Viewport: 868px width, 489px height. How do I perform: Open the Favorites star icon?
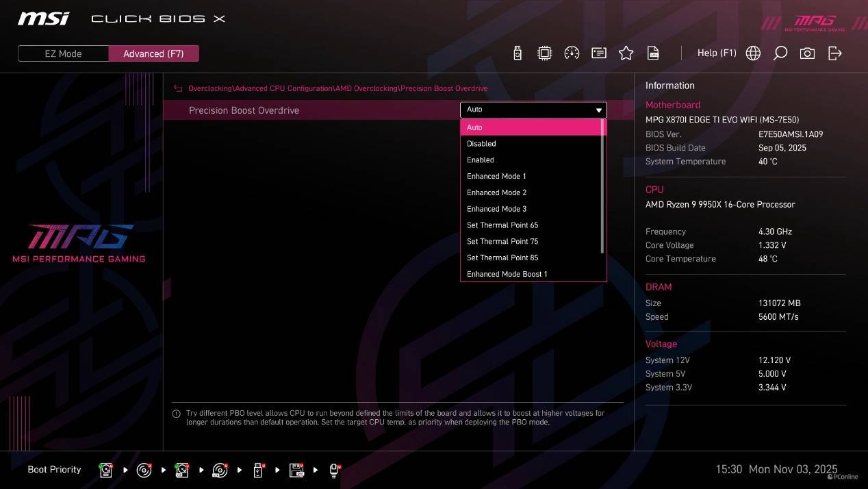pyautogui.click(x=626, y=53)
